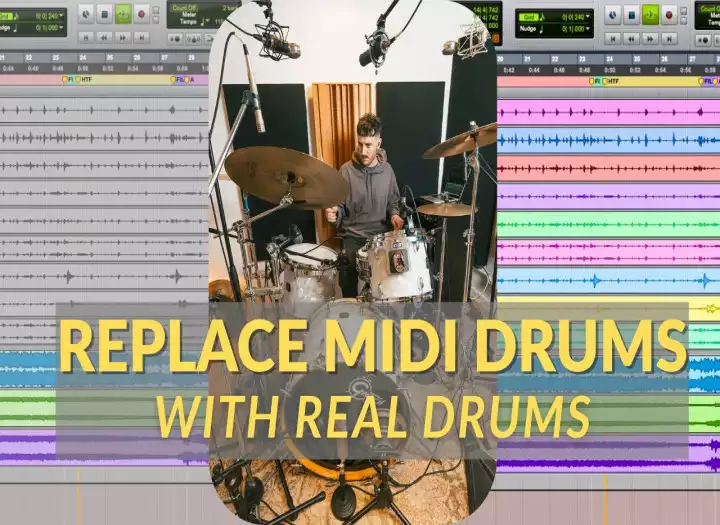Arm Record in the right-side transport
Screen dimensions: 720x525
[x=669, y=14]
